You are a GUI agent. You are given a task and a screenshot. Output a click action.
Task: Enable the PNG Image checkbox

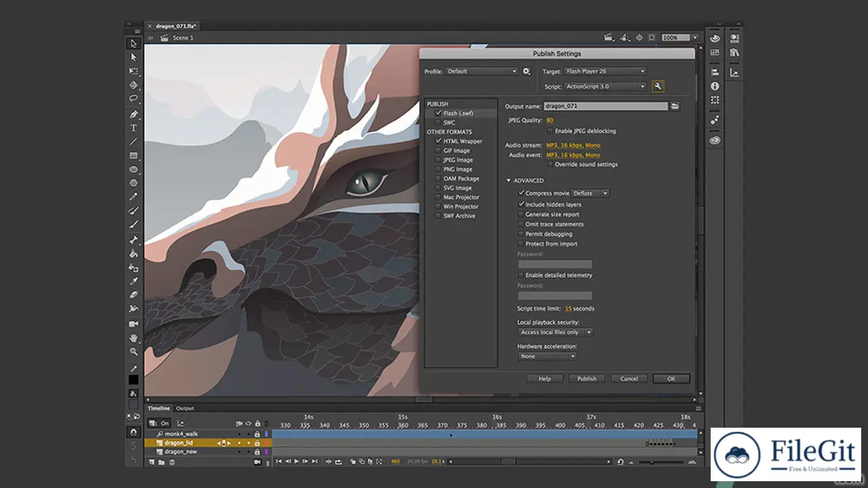click(x=439, y=169)
